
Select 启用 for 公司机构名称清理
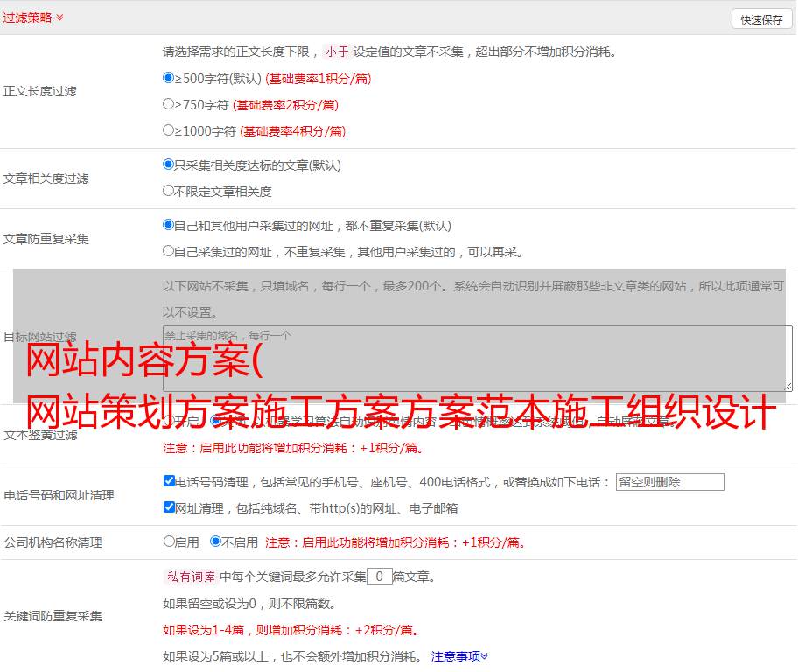tap(169, 542)
